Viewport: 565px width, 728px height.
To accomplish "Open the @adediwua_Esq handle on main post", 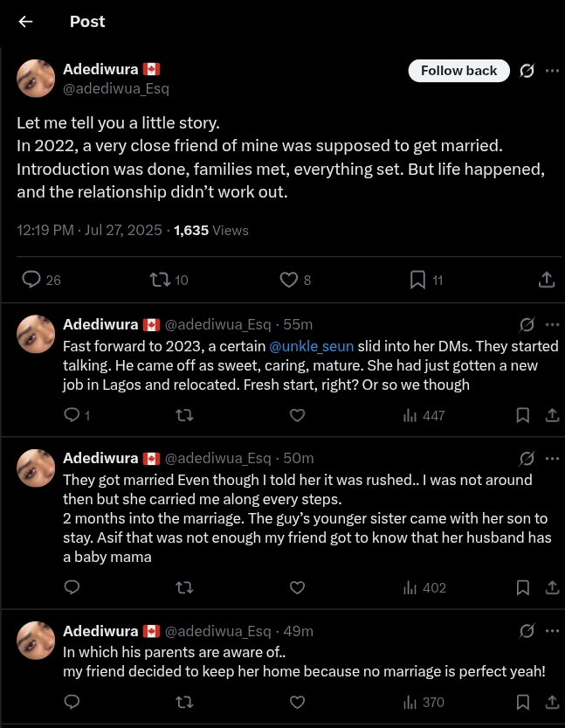I will tap(116, 88).
